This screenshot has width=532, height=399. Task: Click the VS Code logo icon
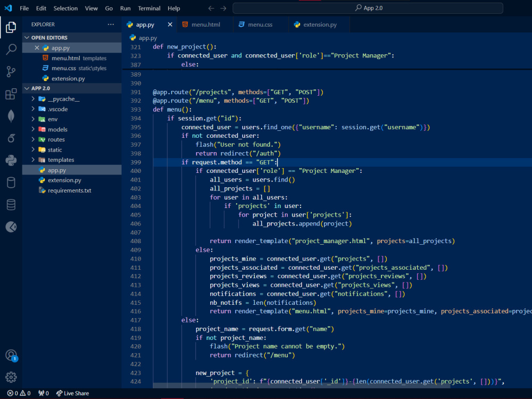pos(8,8)
